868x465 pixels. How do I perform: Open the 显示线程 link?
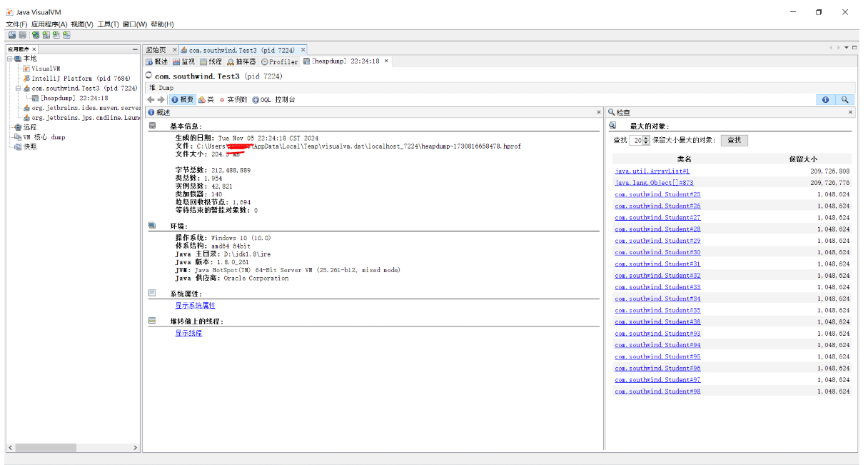[x=188, y=333]
